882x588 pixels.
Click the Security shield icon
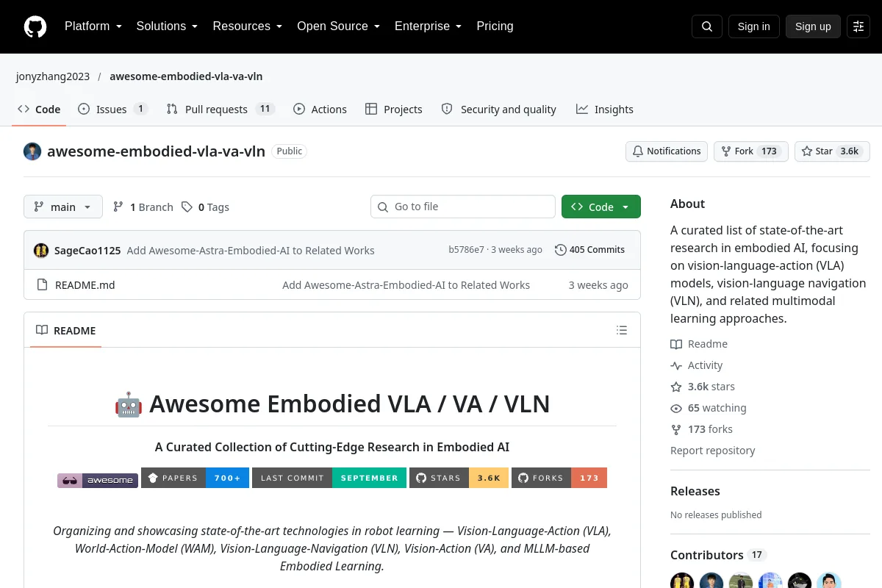(447, 109)
